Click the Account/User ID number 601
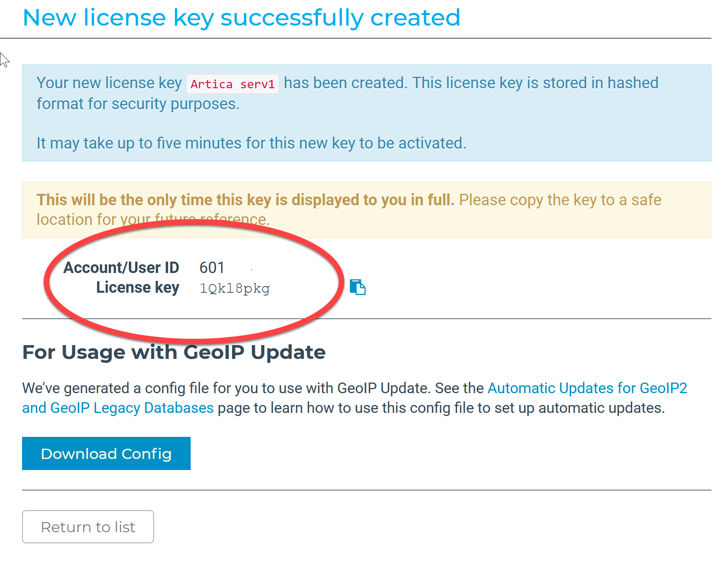 pyautogui.click(x=212, y=268)
